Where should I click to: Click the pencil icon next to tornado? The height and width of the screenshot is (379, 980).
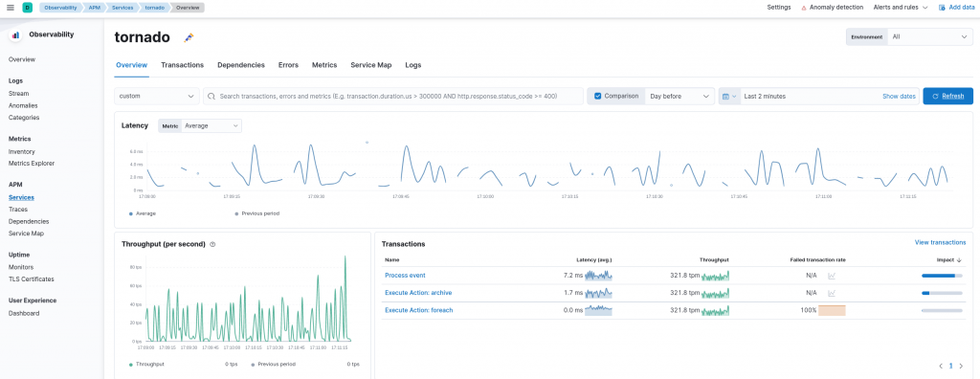pyautogui.click(x=189, y=37)
